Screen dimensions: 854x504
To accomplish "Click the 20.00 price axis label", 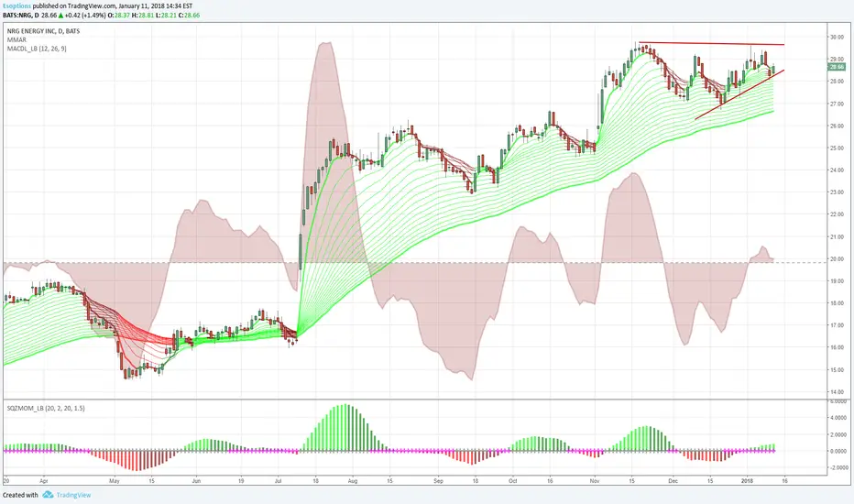I will [x=836, y=259].
